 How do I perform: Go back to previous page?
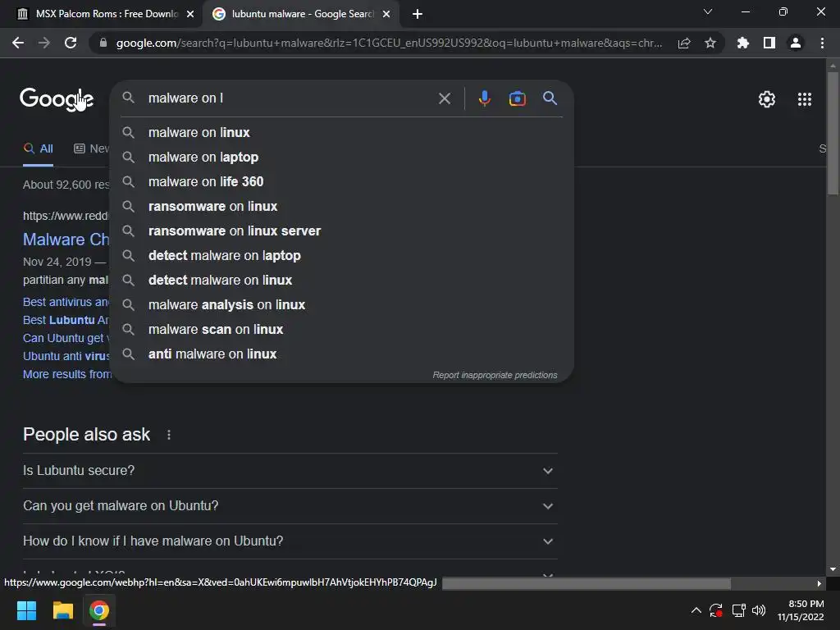(x=18, y=43)
